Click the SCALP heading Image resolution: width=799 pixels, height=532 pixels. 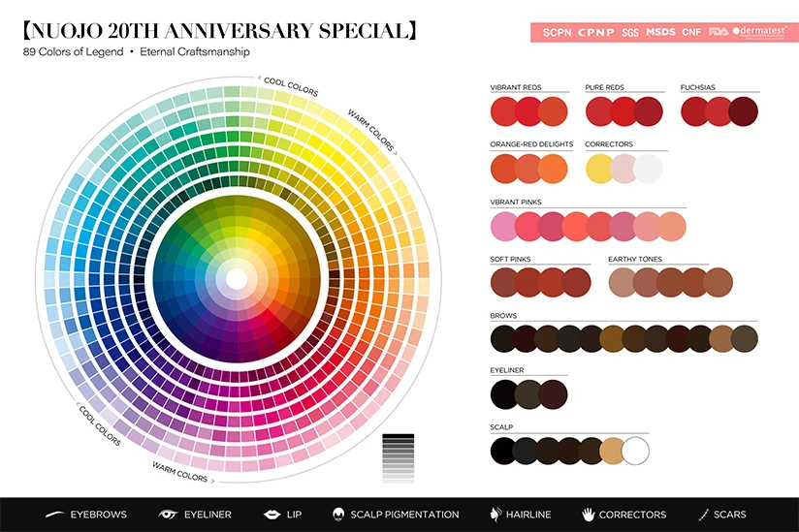pyautogui.click(x=501, y=427)
